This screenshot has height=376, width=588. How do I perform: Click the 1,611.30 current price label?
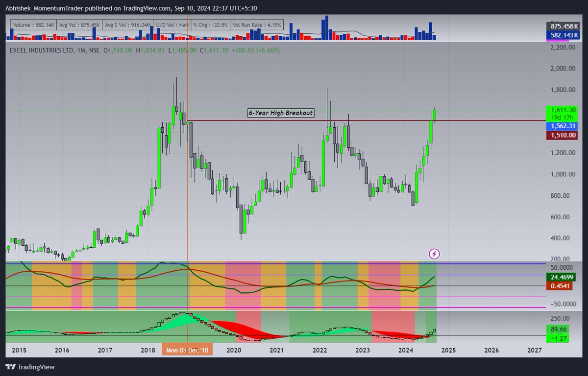562,111
